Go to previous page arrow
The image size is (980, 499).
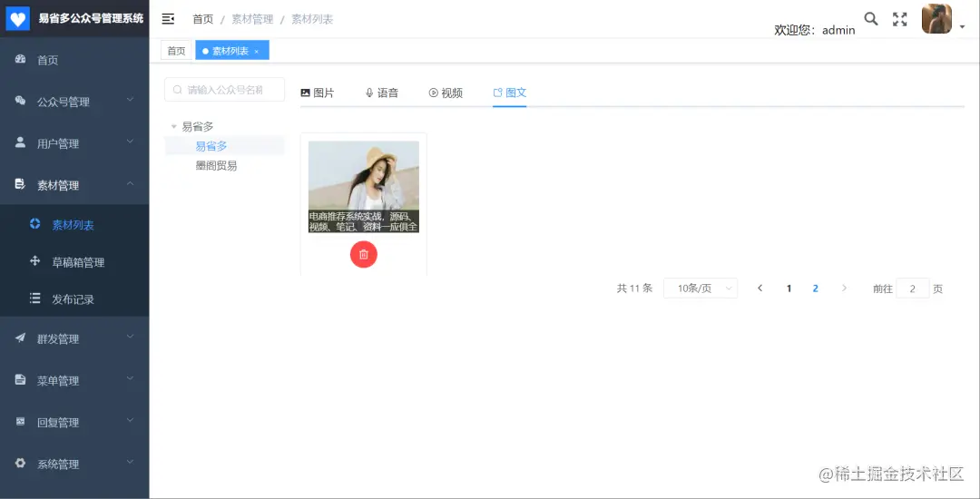pos(760,289)
